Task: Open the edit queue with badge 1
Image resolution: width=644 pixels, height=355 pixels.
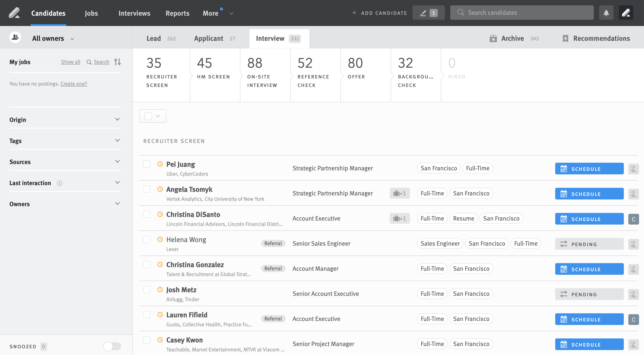Action: 428,12
